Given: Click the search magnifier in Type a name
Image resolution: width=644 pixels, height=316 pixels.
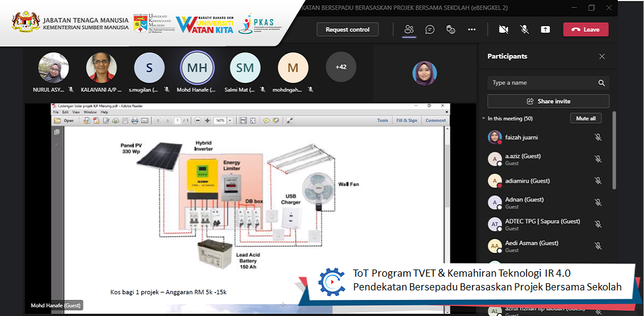Looking at the screenshot, I should click(x=602, y=83).
